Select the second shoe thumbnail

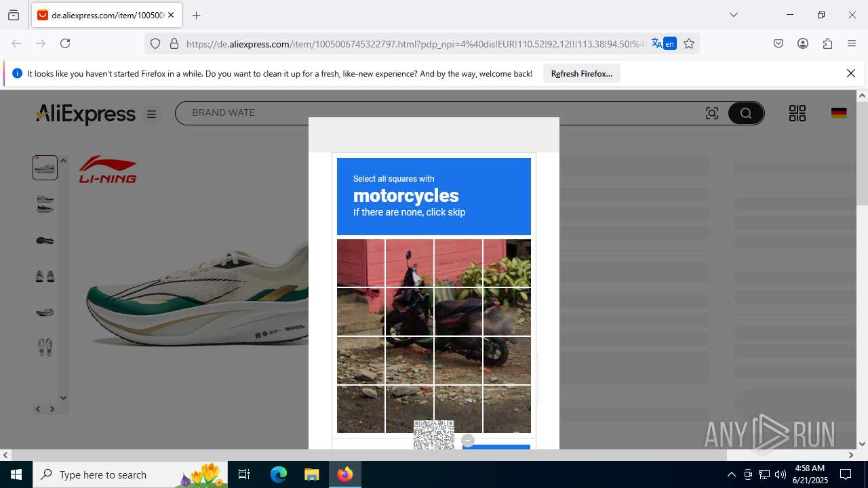tap(45, 204)
